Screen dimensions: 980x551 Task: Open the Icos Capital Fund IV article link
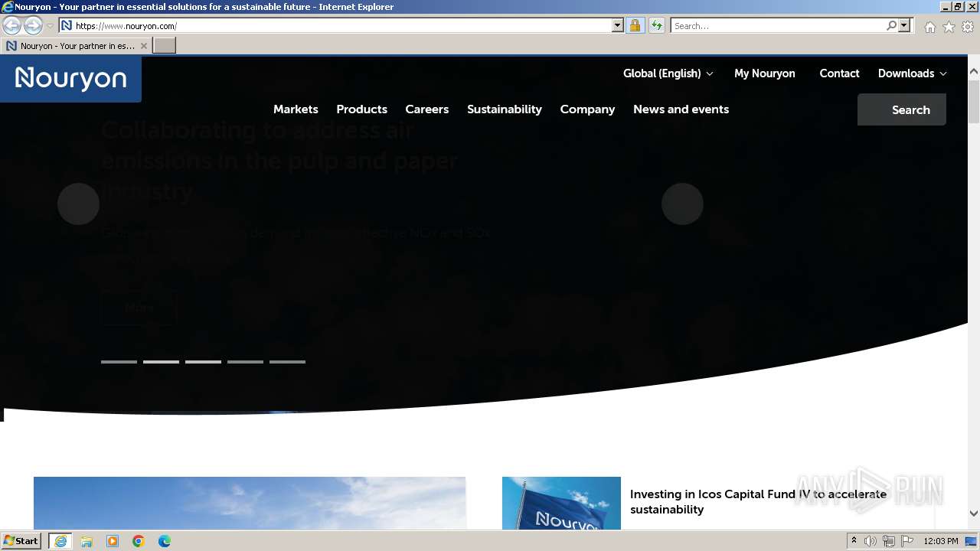coord(758,502)
